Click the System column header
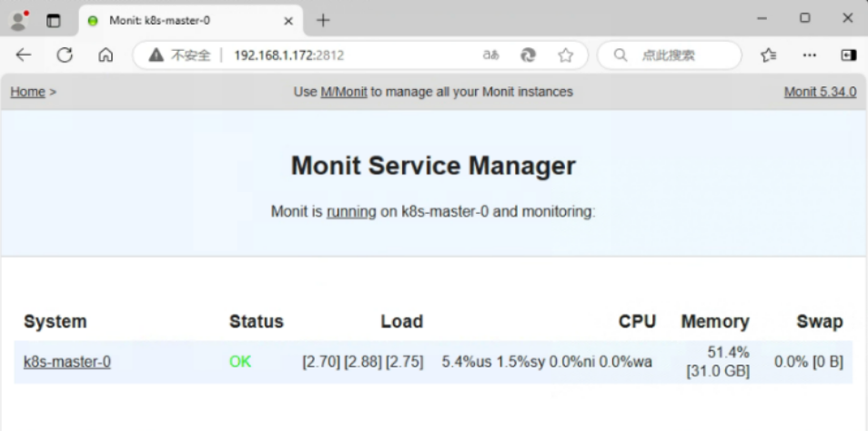The image size is (868, 431). coord(56,322)
